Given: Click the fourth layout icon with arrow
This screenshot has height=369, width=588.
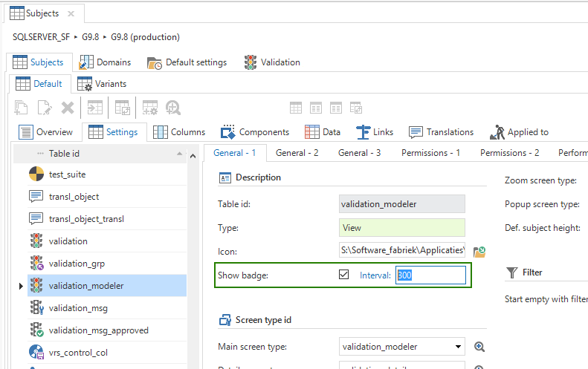Looking at the screenshot, I should (x=356, y=108).
